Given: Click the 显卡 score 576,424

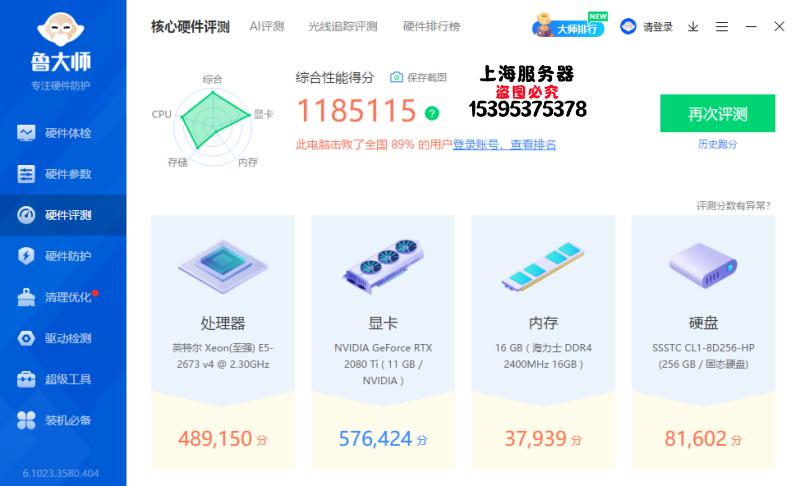Looking at the screenshot, I should point(383,439).
